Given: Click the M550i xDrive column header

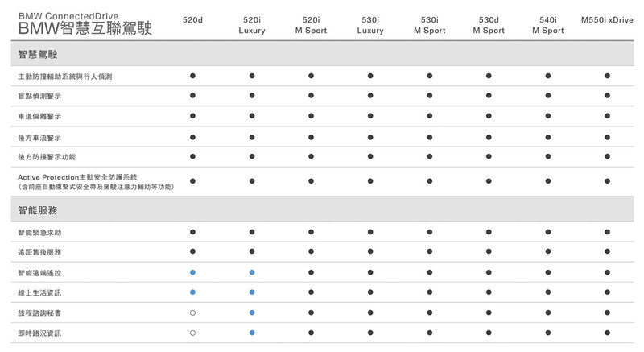Looking at the screenshot, I should (x=607, y=19).
